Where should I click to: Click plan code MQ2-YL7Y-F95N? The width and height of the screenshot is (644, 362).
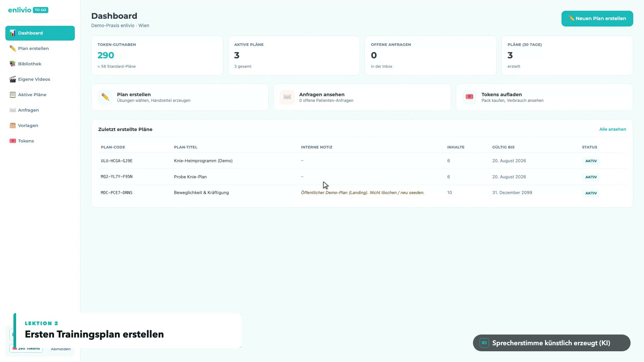[x=116, y=177]
